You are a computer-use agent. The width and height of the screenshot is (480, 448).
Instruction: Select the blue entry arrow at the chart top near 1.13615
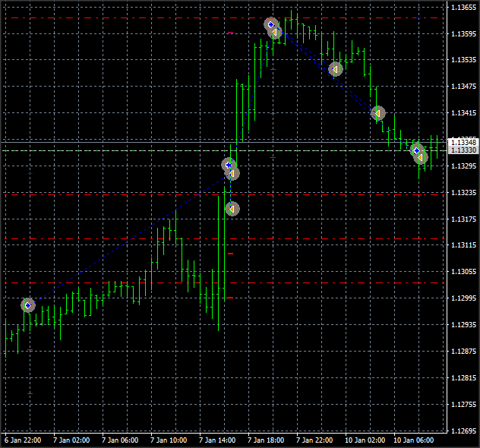[271, 24]
